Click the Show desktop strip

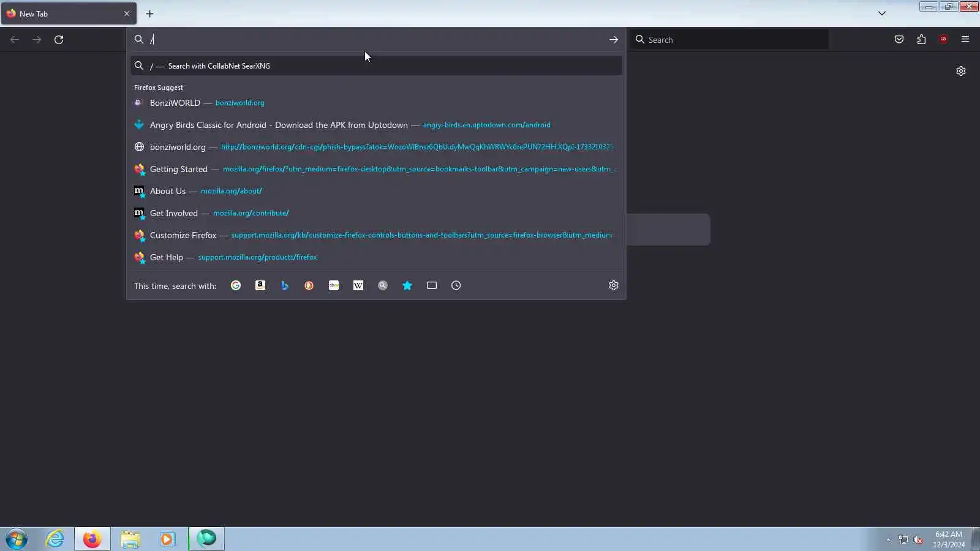[x=975, y=539]
